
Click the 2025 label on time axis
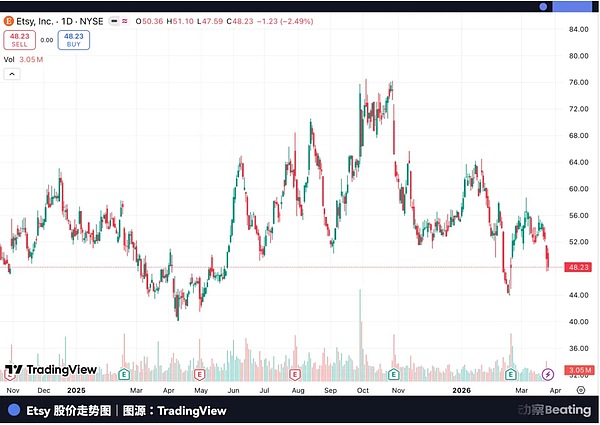pyautogui.click(x=76, y=391)
